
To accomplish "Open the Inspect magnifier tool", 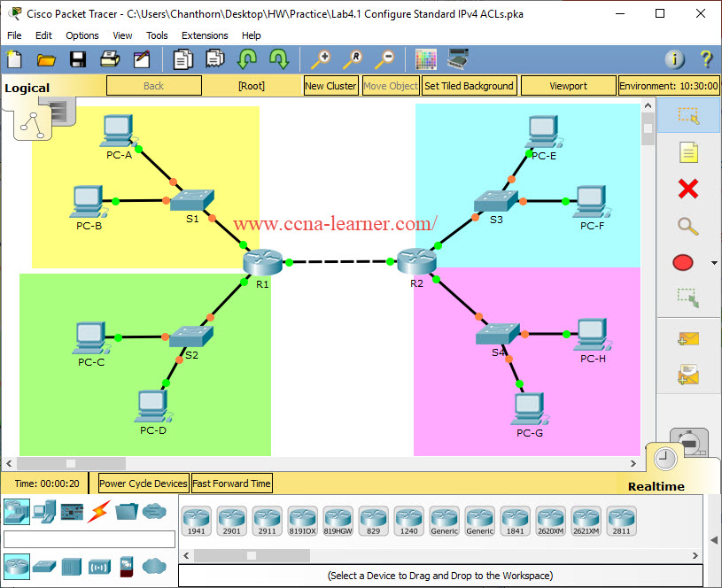I will 687,227.
